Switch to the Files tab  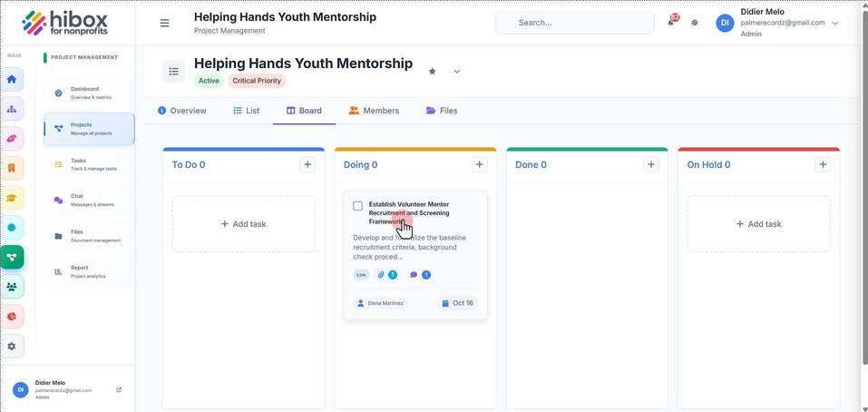tap(442, 111)
